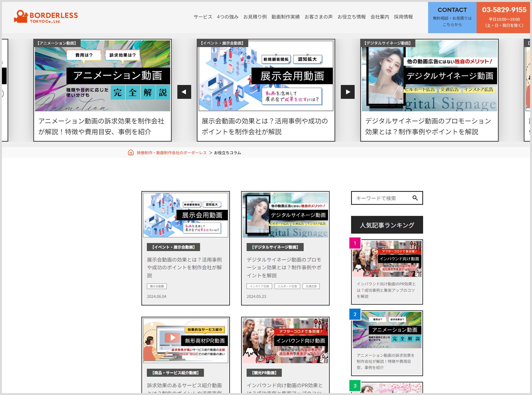Click 人気記事ランキング heading
The width and height of the screenshot is (532, 395).
coord(387,225)
